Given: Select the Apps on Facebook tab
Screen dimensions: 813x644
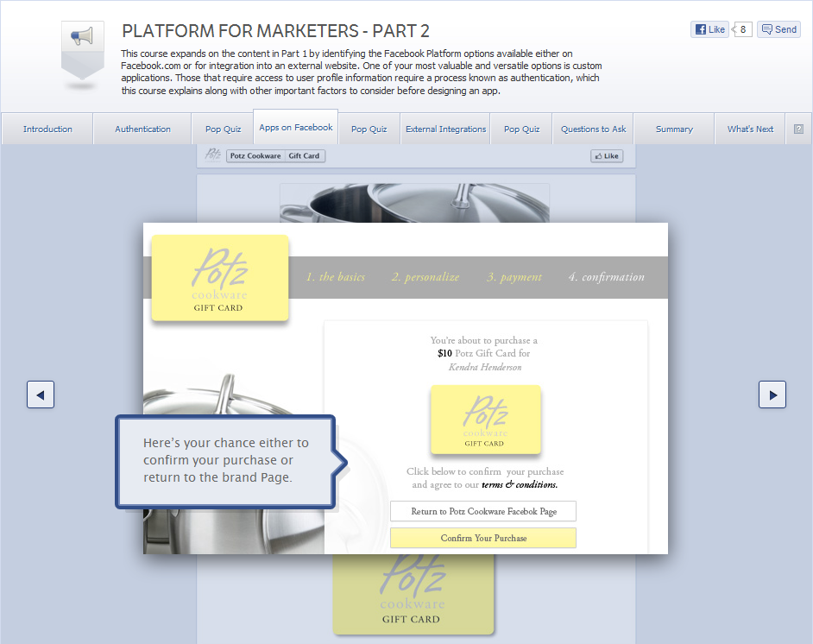Looking at the screenshot, I should click(295, 127).
